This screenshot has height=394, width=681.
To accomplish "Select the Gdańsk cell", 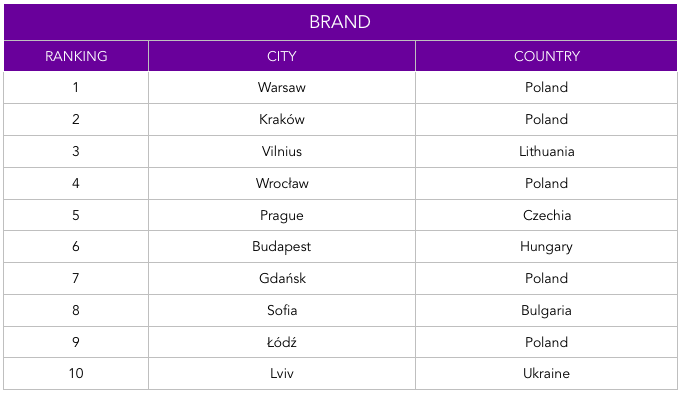I will pos(281,278).
